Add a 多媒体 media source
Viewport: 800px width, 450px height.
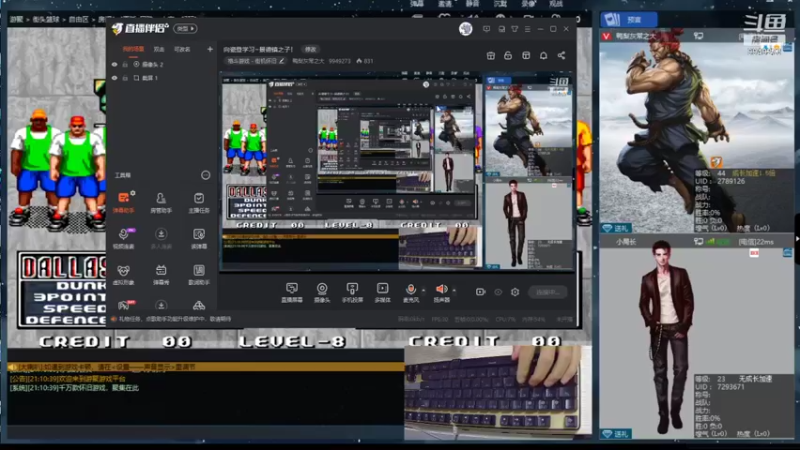383,292
